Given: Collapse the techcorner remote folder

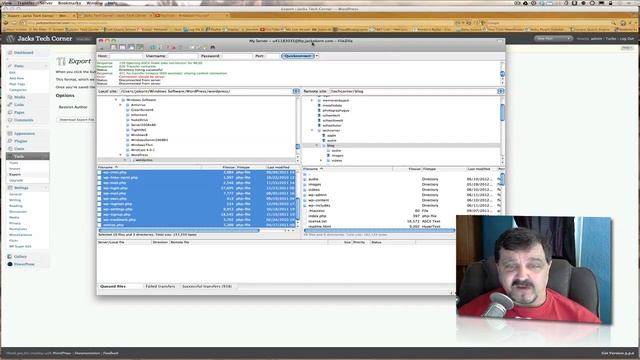Looking at the screenshot, I should pos(312,131).
